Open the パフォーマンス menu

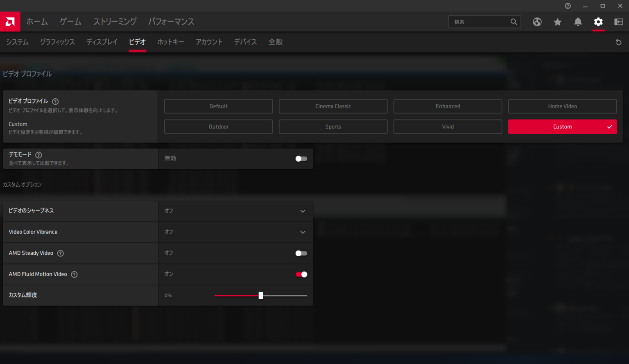click(171, 22)
